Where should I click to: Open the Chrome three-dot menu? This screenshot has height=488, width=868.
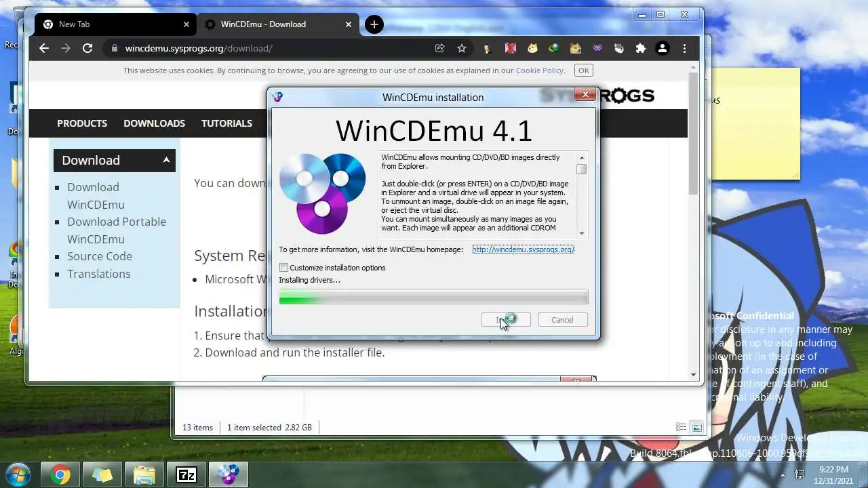pyautogui.click(x=684, y=48)
